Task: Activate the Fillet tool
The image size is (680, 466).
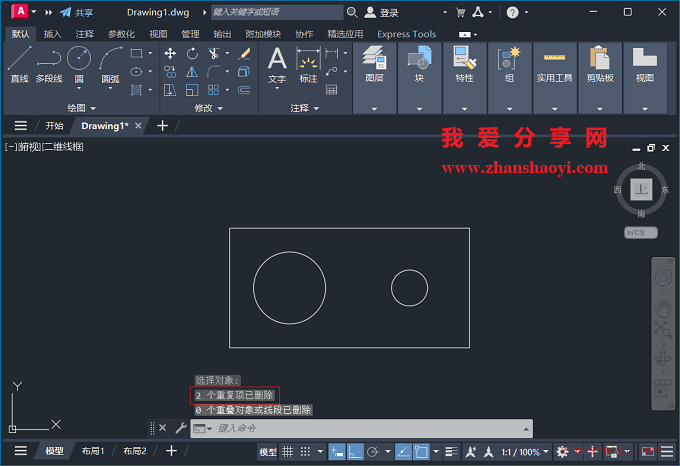Action: [213, 72]
